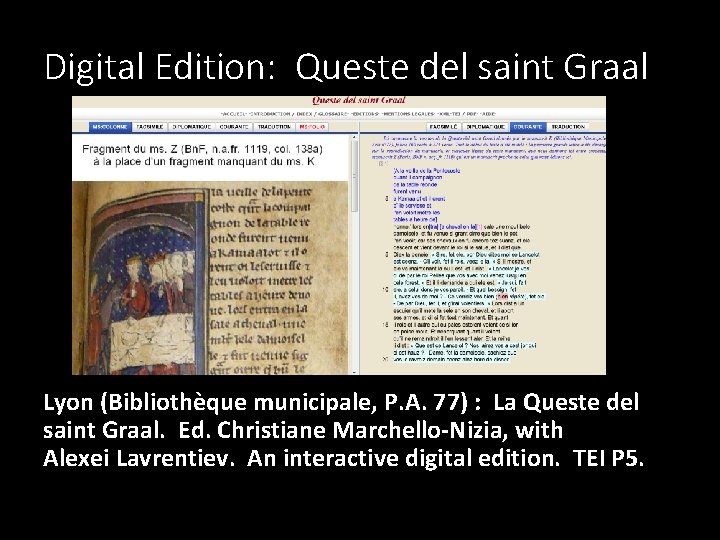Open the right pane TRADUCTION tab

point(568,127)
